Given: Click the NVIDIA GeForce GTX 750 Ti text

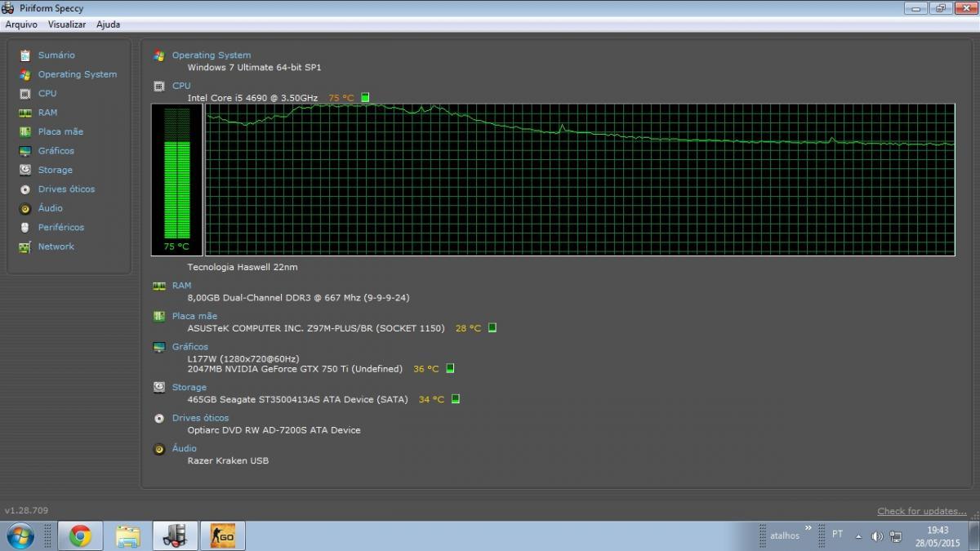Looking at the screenshot, I should [295, 369].
